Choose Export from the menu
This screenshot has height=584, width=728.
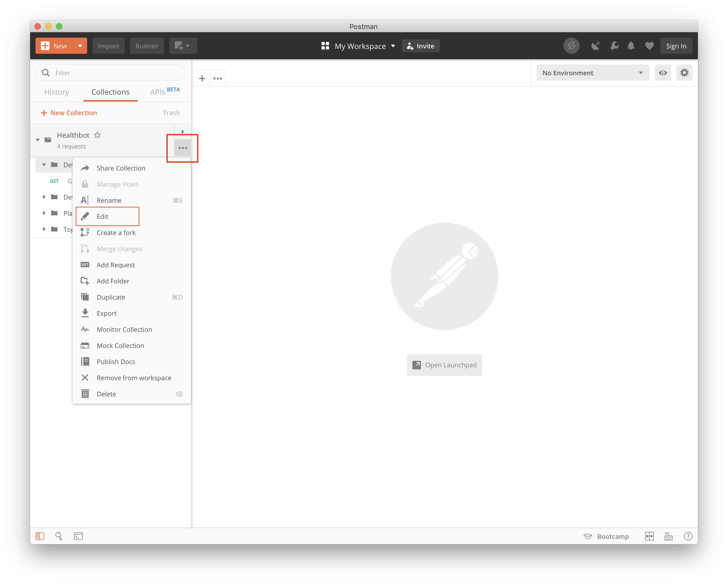click(x=131, y=314)
